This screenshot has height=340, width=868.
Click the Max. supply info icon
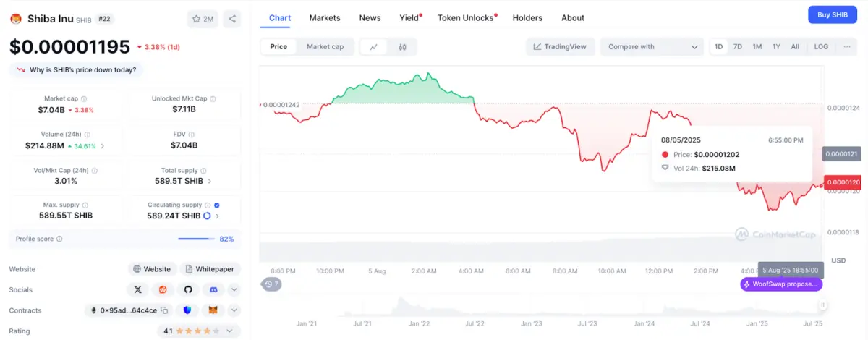tap(85, 205)
